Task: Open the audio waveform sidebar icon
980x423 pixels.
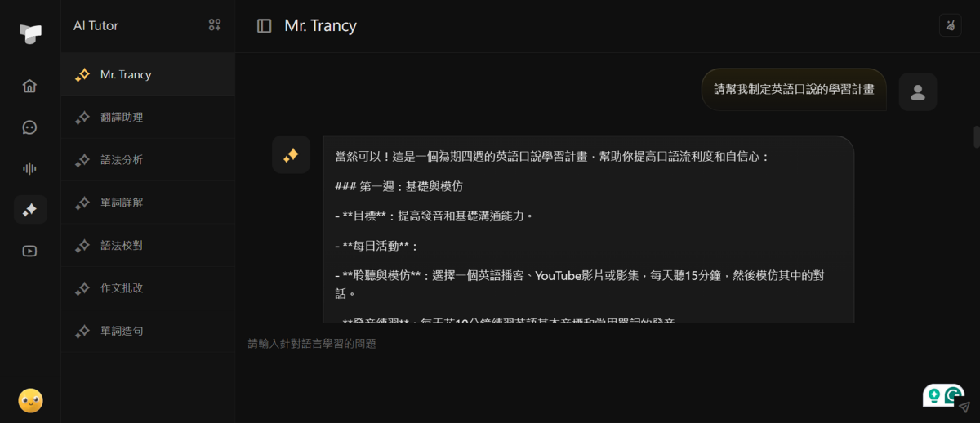Action: tap(30, 168)
